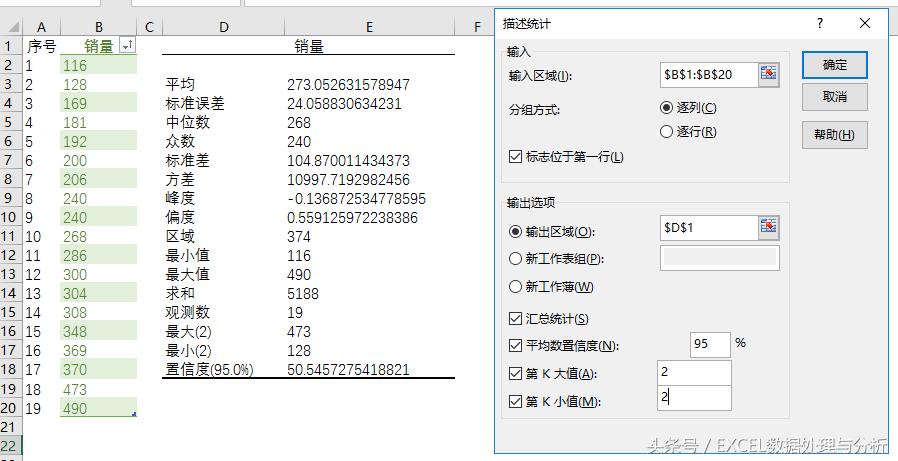
Task: Click the Kth largest value field
Action: coord(694,372)
